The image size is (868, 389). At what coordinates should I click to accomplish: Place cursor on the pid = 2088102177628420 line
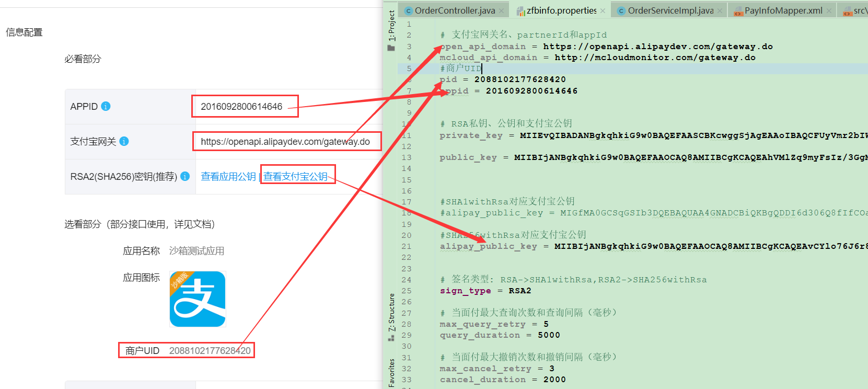503,79
